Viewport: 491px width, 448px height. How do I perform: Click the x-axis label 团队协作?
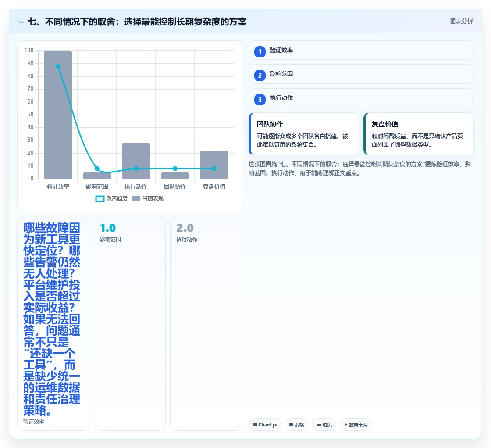pyautogui.click(x=175, y=186)
